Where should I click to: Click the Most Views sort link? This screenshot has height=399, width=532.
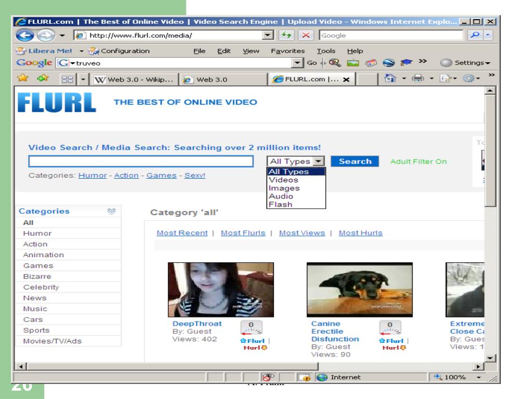[x=302, y=233]
